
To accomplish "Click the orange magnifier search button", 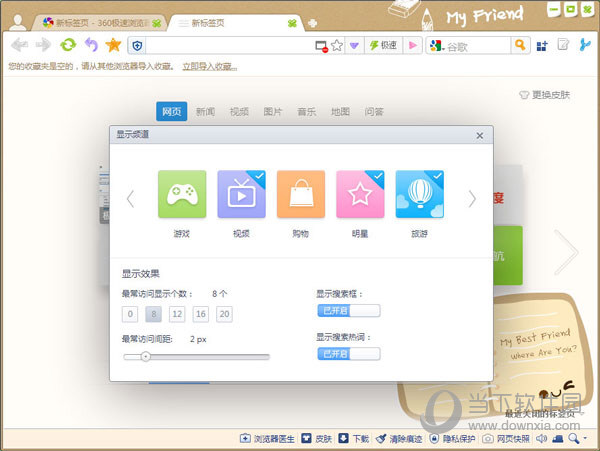I will click(x=520, y=45).
